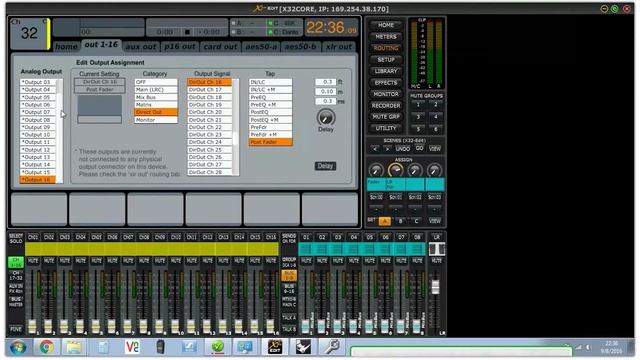This screenshot has height=360, width=640.
Task: Choose Mix Bus category
Action: [156, 97]
